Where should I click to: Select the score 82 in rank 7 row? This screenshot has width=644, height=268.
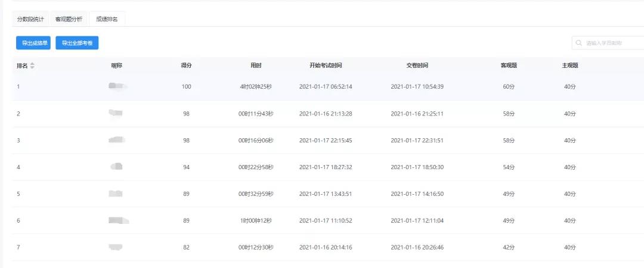[x=187, y=247]
